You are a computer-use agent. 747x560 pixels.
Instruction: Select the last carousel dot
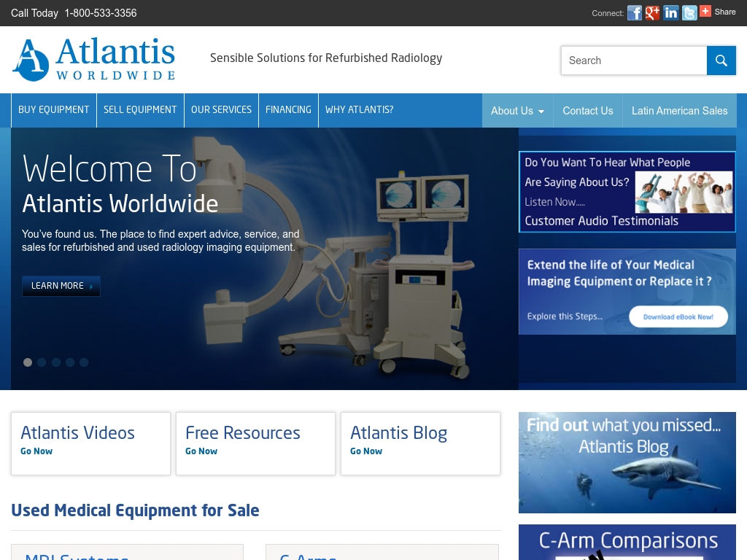(84, 362)
